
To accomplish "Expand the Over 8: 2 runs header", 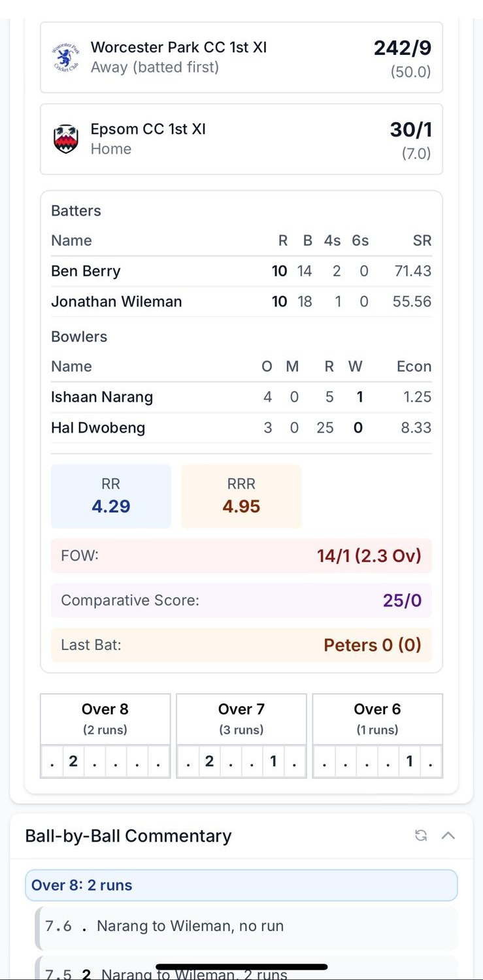I will pyautogui.click(x=241, y=885).
